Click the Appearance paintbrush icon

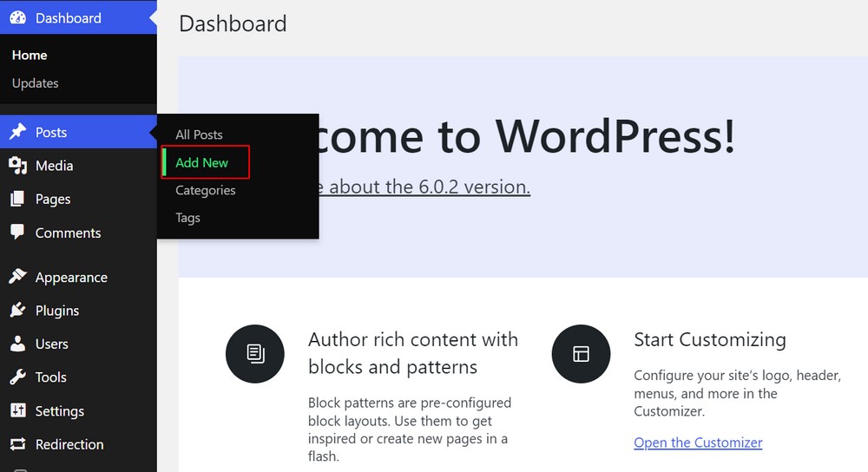click(17, 277)
